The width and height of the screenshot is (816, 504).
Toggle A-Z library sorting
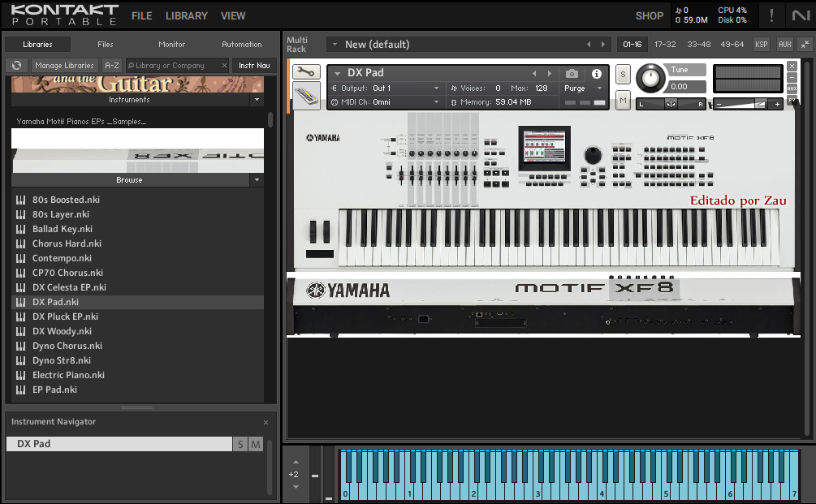coord(112,66)
